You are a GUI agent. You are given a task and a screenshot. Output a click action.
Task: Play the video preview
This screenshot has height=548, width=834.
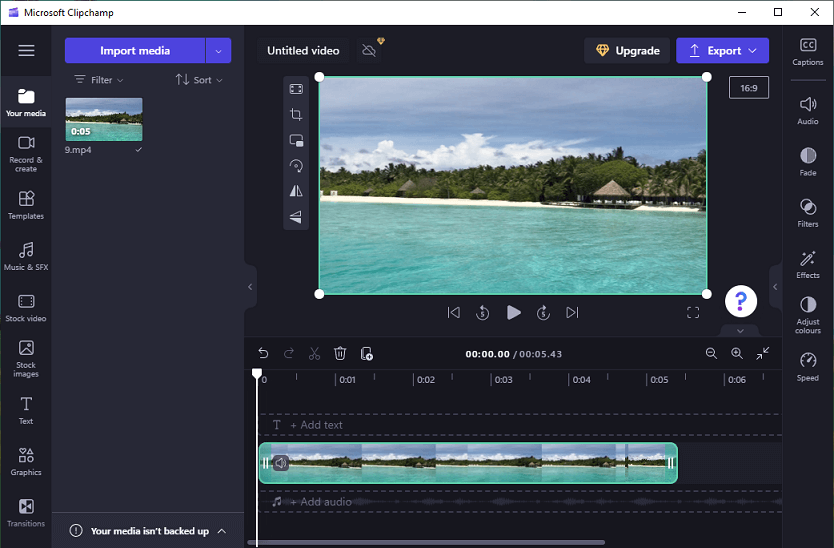(x=513, y=313)
